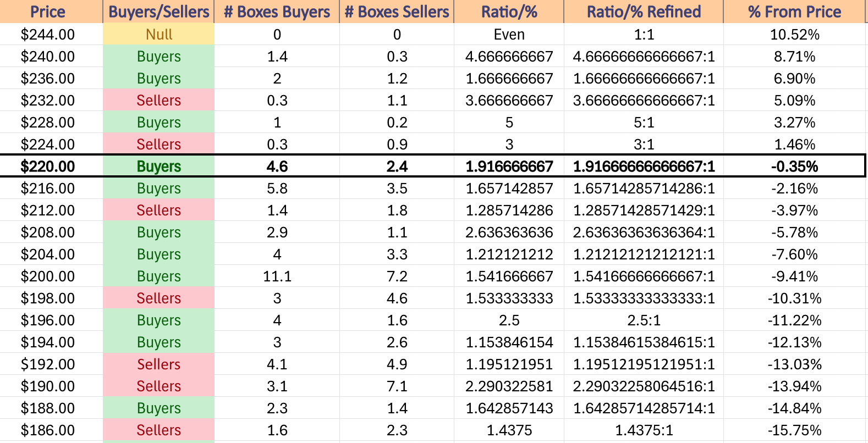The height and width of the screenshot is (443, 868).
Task: Click the -15.75% cell
Action: (795, 430)
